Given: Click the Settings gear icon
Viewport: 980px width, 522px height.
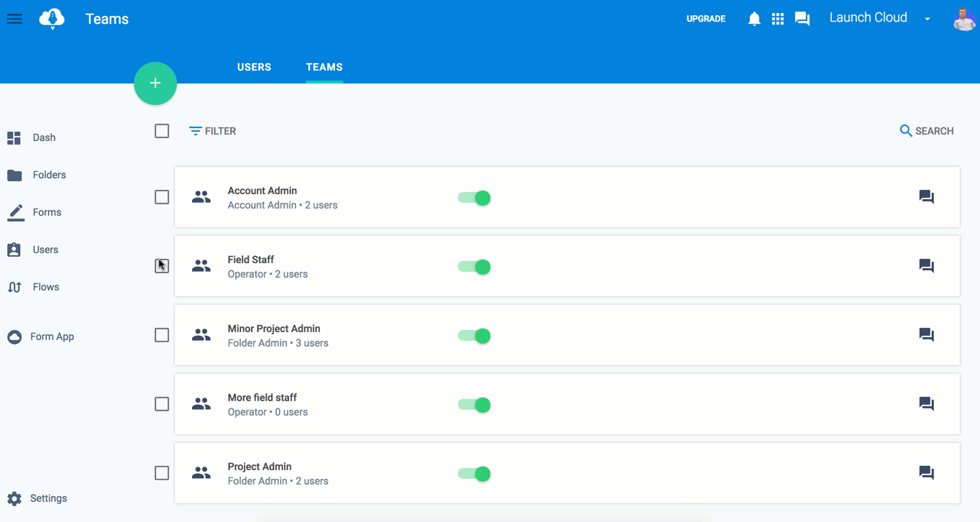Looking at the screenshot, I should pos(14,498).
